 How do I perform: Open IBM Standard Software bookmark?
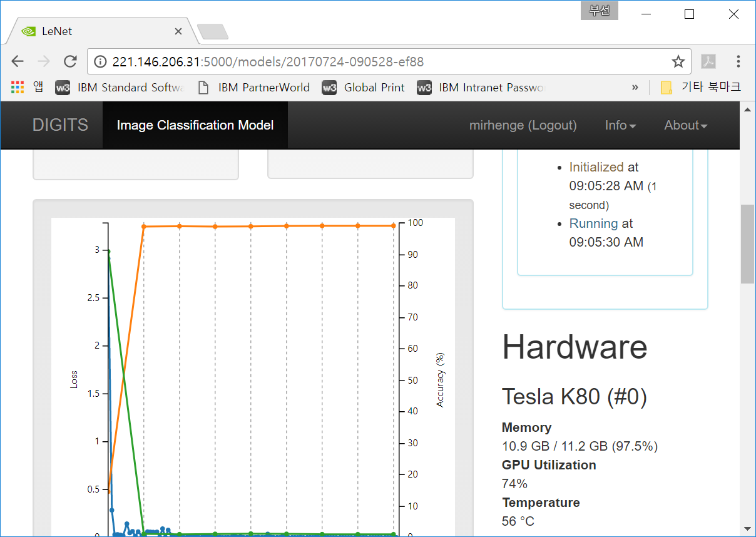tap(120, 88)
